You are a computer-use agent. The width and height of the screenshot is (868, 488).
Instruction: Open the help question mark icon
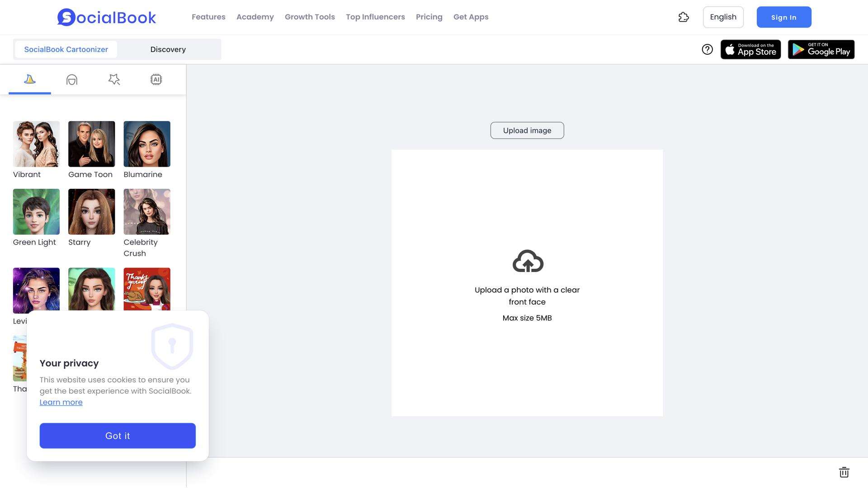coord(707,50)
